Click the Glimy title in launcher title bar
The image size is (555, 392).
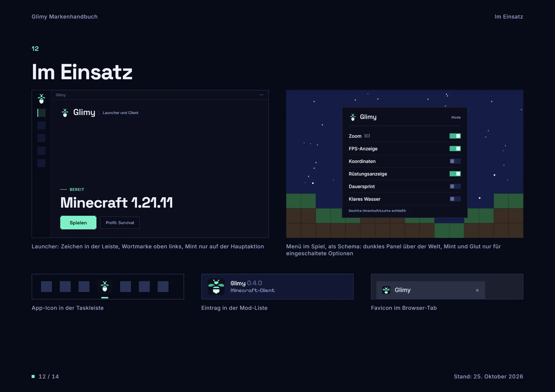(61, 95)
